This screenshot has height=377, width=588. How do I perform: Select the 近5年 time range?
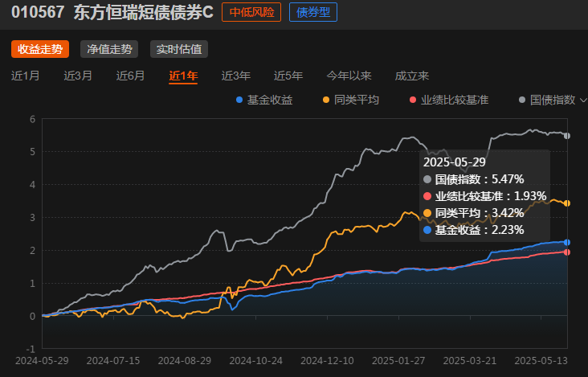click(x=288, y=76)
